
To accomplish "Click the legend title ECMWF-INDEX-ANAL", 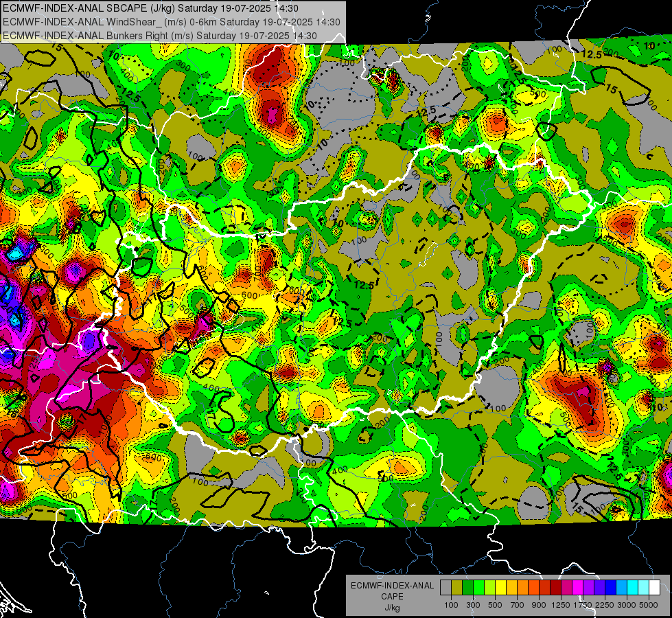I will tap(392, 586).
